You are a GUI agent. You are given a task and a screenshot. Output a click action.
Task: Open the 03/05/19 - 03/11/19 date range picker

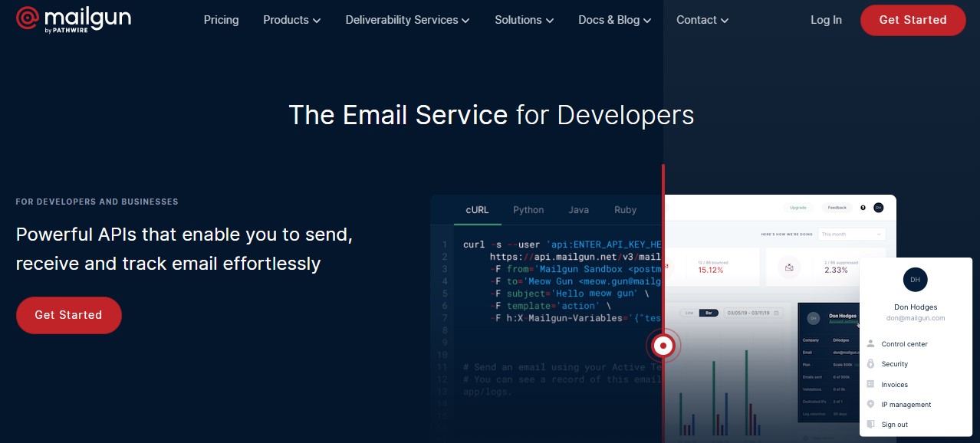(754, 313)
